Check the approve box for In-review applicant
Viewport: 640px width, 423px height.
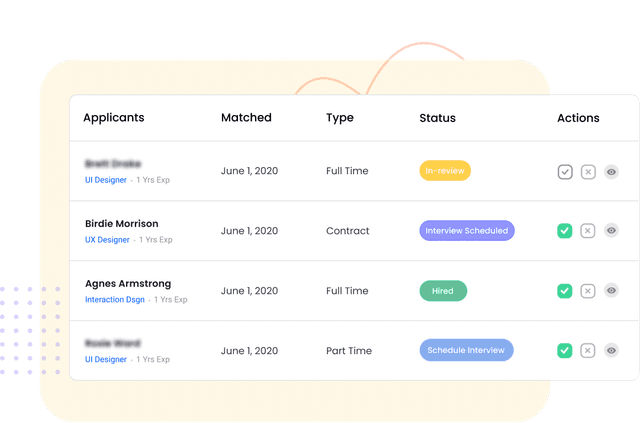coord(565,172)
